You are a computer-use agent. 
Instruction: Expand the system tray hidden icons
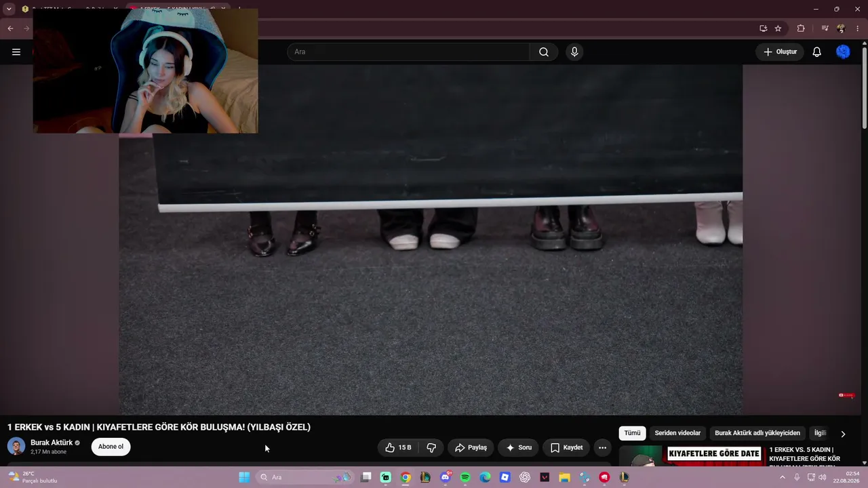pos(782,477)
